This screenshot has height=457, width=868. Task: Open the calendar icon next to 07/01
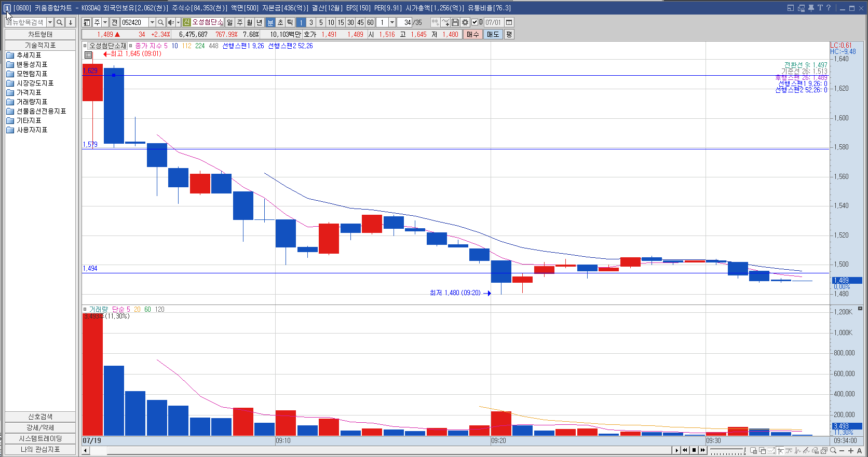(x=509, y=22)
